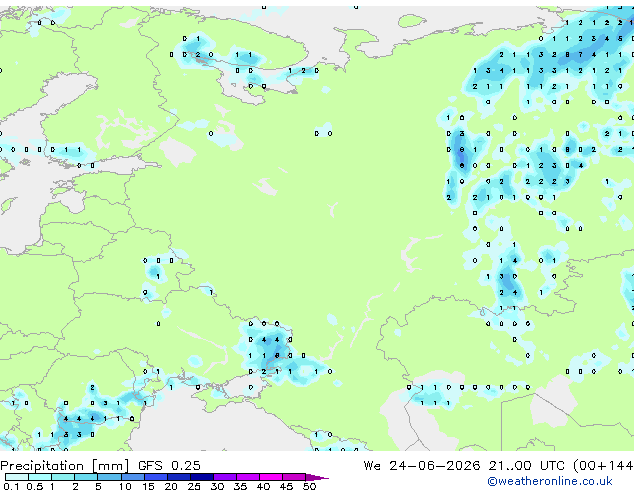Click the 45–50 mm legend swatch
This screenshot has height=490, width=634.
pyautogui.click(x=294, y=477)
